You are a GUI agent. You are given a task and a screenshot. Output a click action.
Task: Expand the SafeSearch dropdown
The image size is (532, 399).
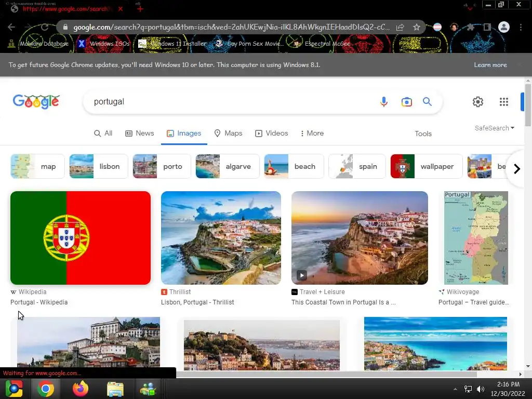click(x=495, y=128)
